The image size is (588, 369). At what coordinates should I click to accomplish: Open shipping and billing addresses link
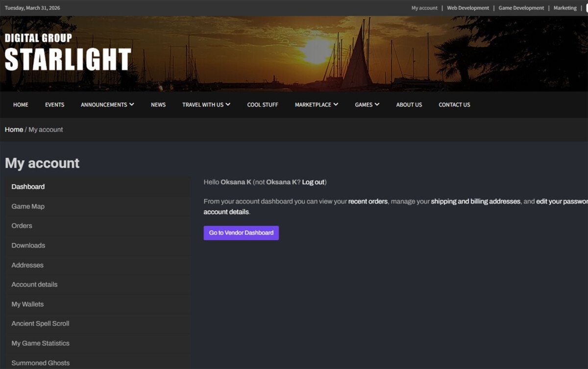pyautogui.click(x=475, y=201)
